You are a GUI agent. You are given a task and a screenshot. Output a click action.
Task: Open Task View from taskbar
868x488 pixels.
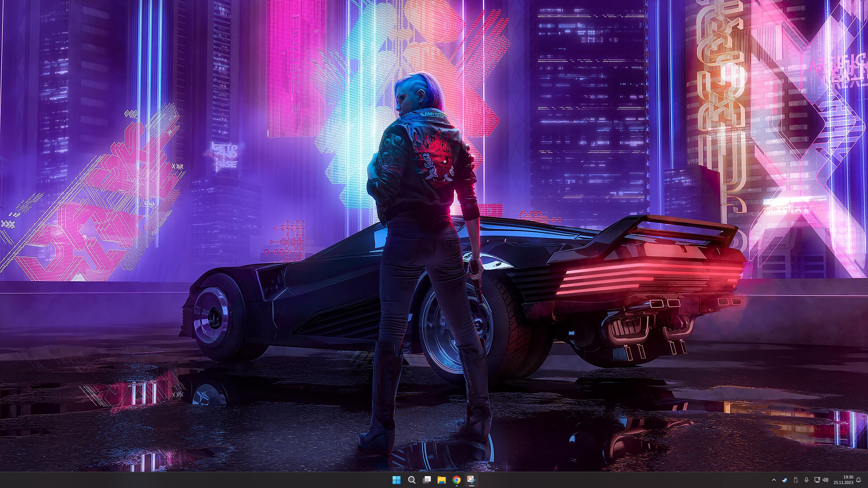coord(427,480)
